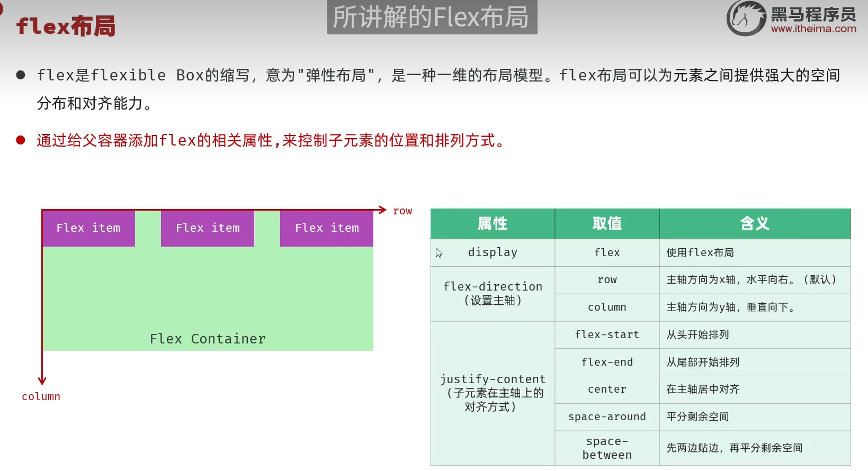Image resolution: width=868 pixels, height=471 pixels.
Task: Select the middle purple 'Flex item' box
Action: [208, 228]
